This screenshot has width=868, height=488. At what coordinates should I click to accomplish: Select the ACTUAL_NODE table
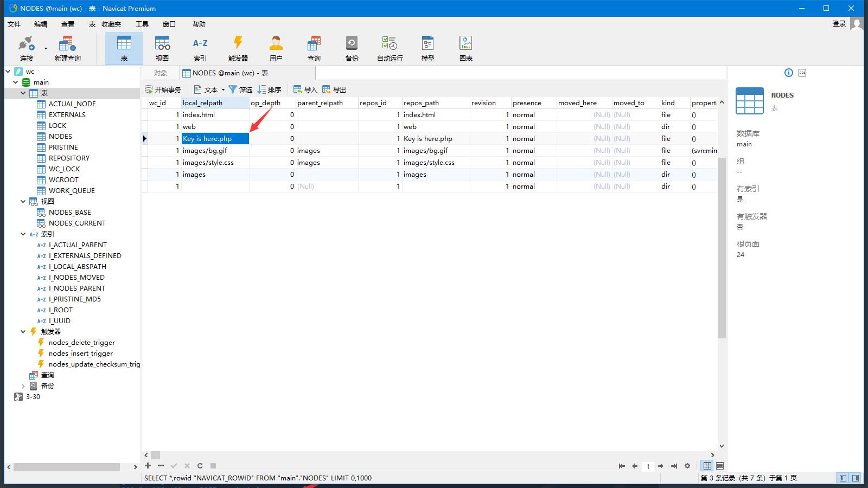pyautogui.click(x=72, y=104)
